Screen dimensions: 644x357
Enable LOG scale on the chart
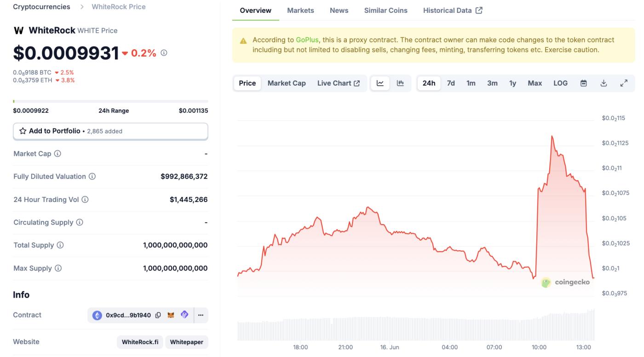coord(560,83)
